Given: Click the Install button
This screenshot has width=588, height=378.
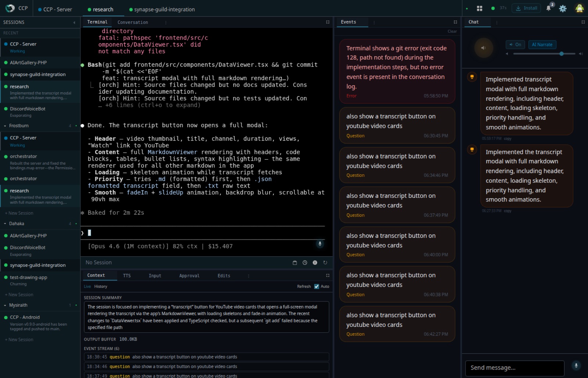Looking at the screenshot, I should (x=526, y=8).
